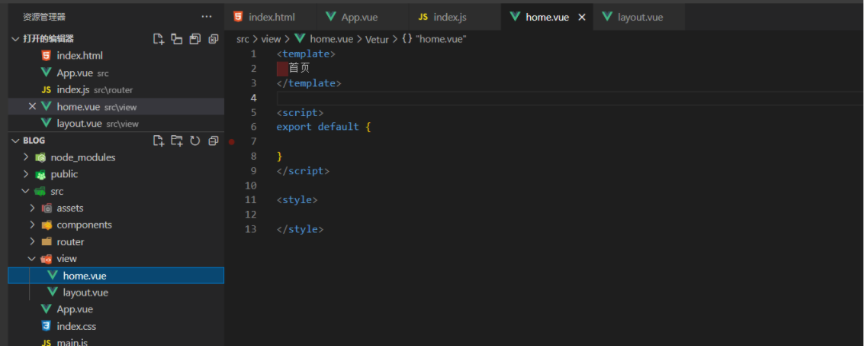868x346 pixels.
Task: Open main.js in the file tree
Action: click(x=116, y=343)
